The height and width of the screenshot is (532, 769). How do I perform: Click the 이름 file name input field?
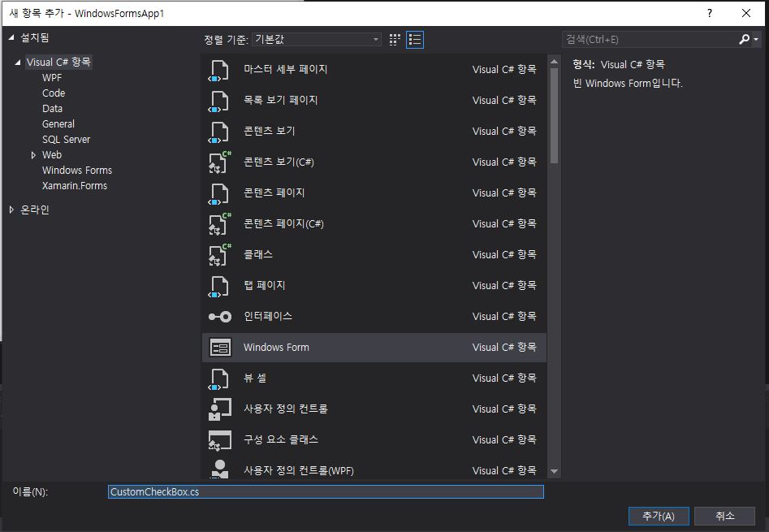coord(325,492)
